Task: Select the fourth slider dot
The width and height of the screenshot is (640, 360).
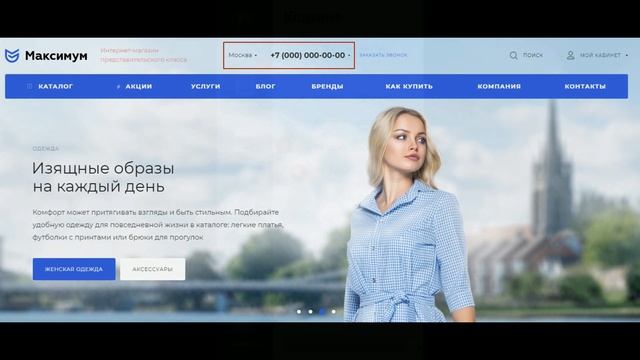Action: pyautogui.click(x=333, y=311)
